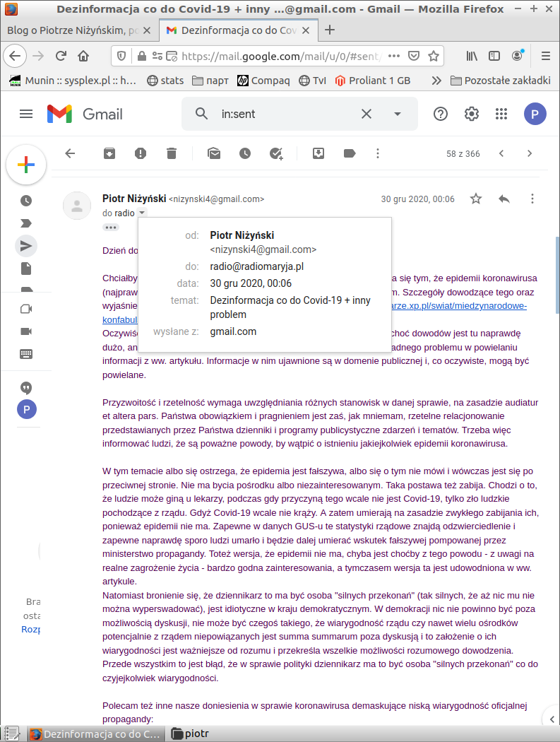This screenshot has height=742, width=560.
Task: Open Gmail Support help icon
Action: [x=441, y=114]
